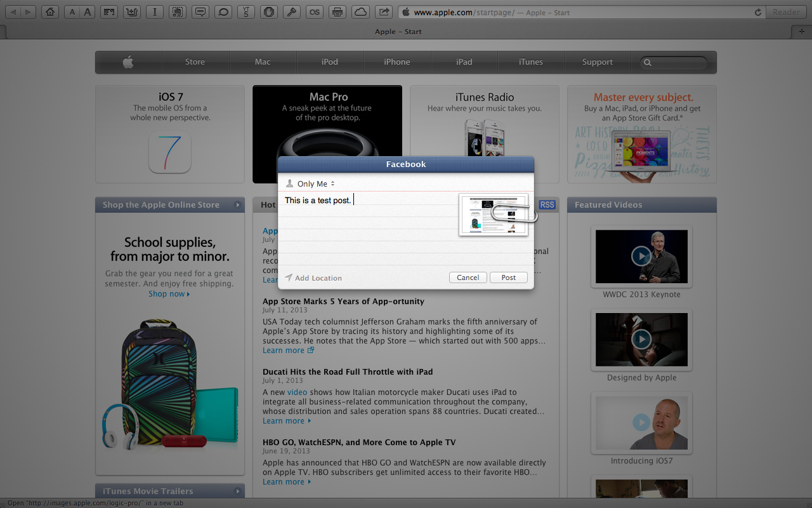This screenshot has height=508, width=812.
Task: Click the Featured Videos header
Action: 642,205
